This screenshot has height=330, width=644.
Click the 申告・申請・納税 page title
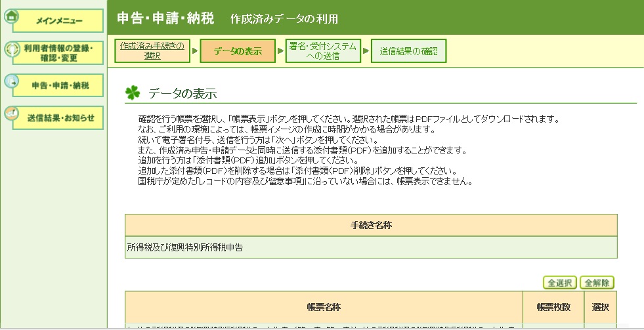[165, 18]
